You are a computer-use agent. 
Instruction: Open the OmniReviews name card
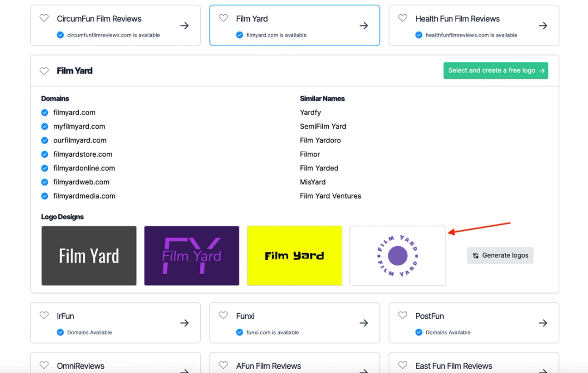pos(115,363)
